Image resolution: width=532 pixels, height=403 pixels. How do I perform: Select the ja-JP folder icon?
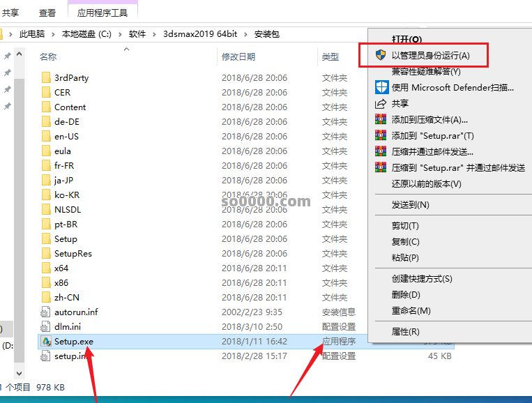point(46,180)
